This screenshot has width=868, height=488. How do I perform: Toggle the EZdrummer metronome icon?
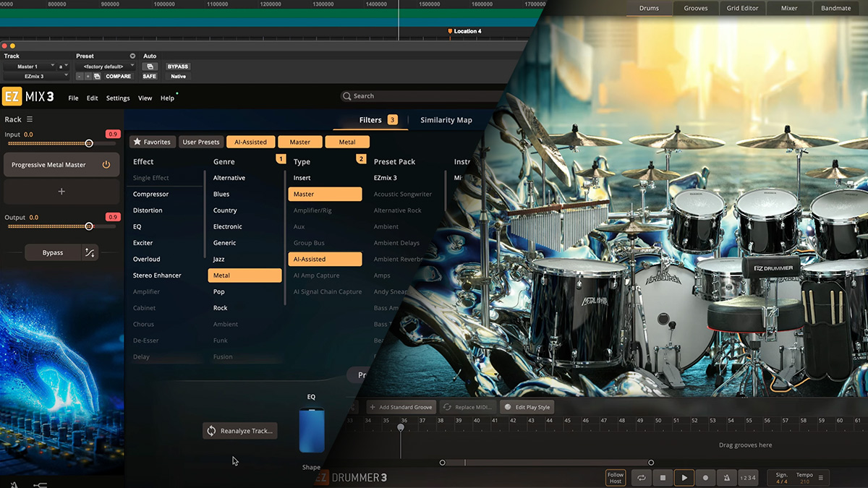727,478
